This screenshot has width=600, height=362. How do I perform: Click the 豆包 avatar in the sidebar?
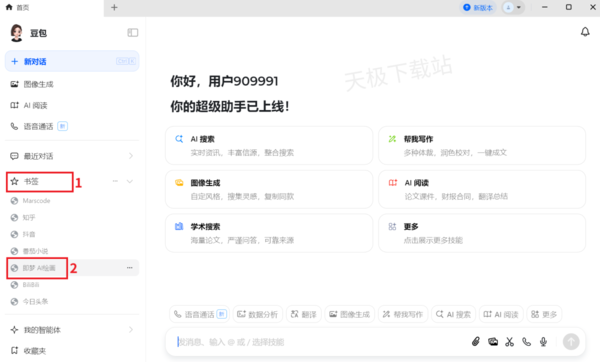pos(16,33)
